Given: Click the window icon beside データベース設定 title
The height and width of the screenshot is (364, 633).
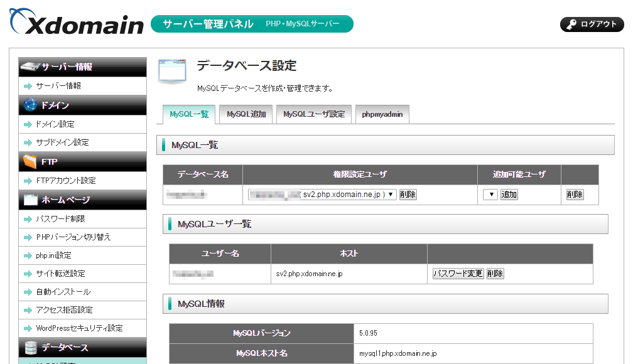Looking at the screenshot, I should tap(172, 72).
